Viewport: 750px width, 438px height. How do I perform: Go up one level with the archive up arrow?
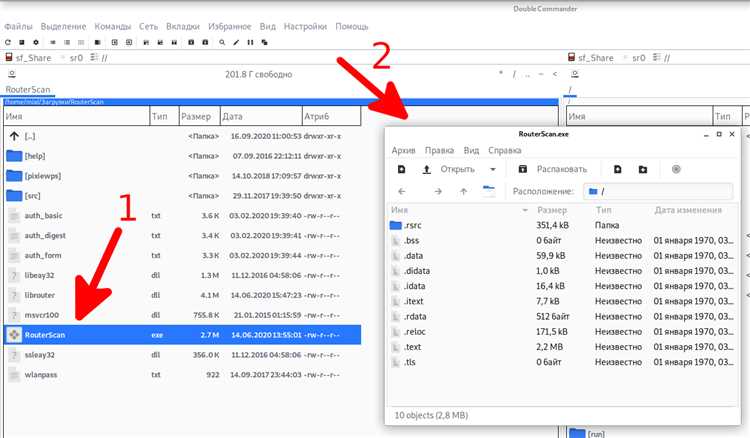[463, 191]
